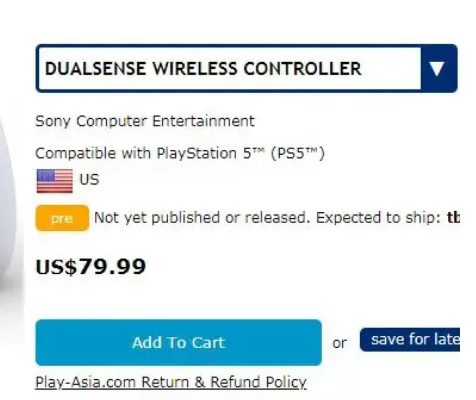
Task: Add the controller to cart
Action: coord(179,342)
